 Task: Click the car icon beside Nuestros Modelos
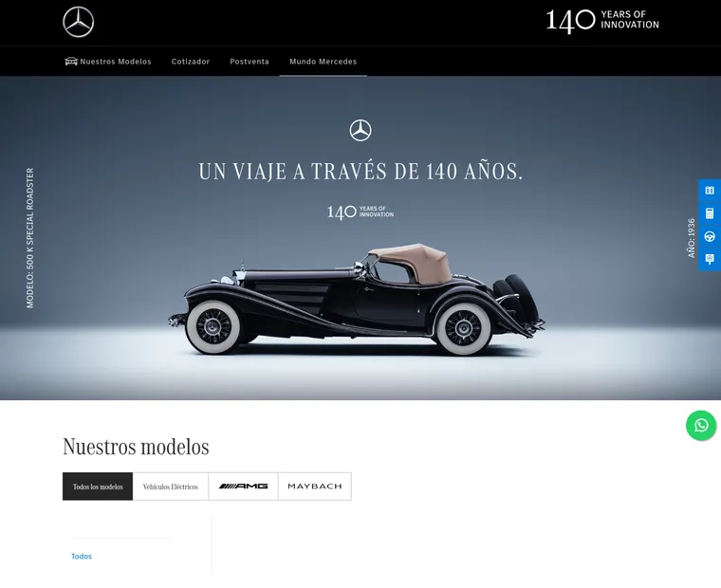click(x=71, y=61)
